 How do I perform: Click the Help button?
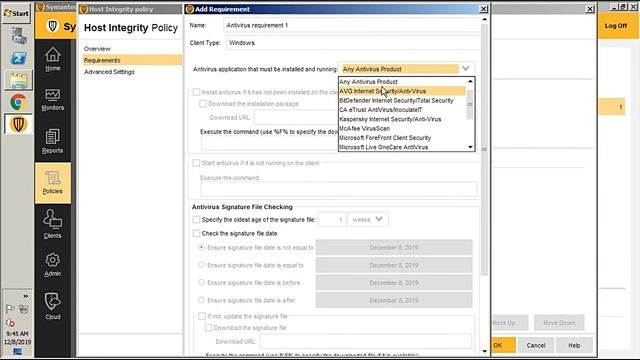pos(574,345)
